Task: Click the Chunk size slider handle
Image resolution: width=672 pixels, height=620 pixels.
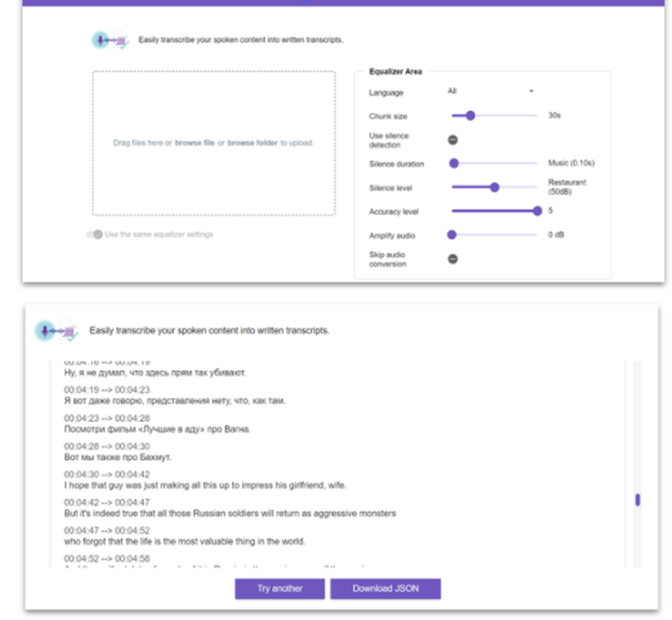Action: coord(470,116)
